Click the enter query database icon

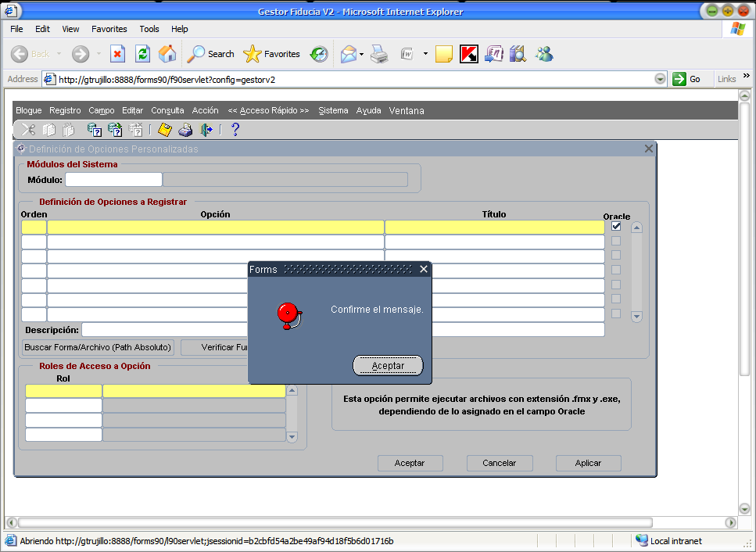tap(95, 130)
